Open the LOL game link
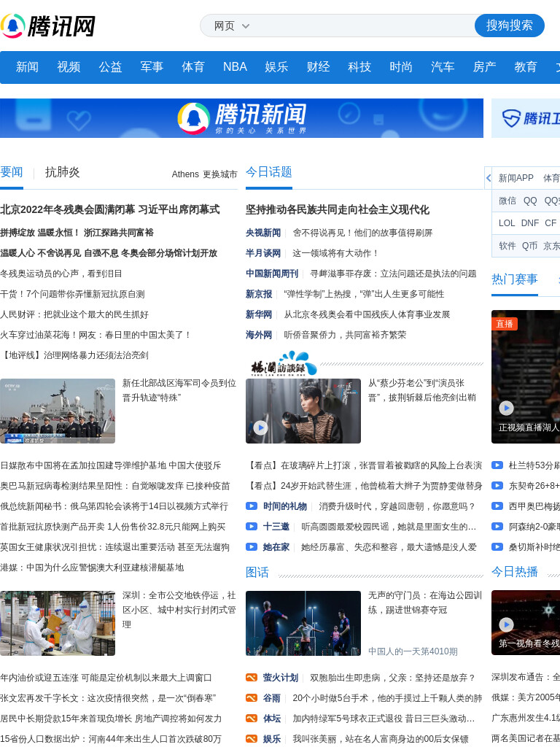The image size is (560, 747). point(507,223)
